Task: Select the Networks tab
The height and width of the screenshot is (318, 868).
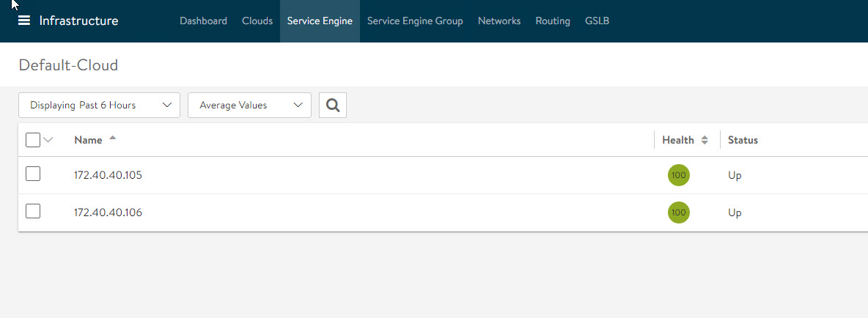Action: [x=499, y=21]
